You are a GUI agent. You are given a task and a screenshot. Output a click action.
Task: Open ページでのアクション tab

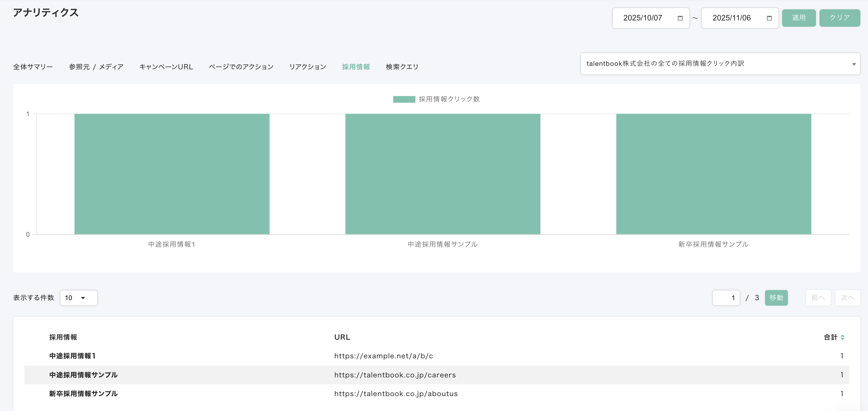(x=241, y=67)
